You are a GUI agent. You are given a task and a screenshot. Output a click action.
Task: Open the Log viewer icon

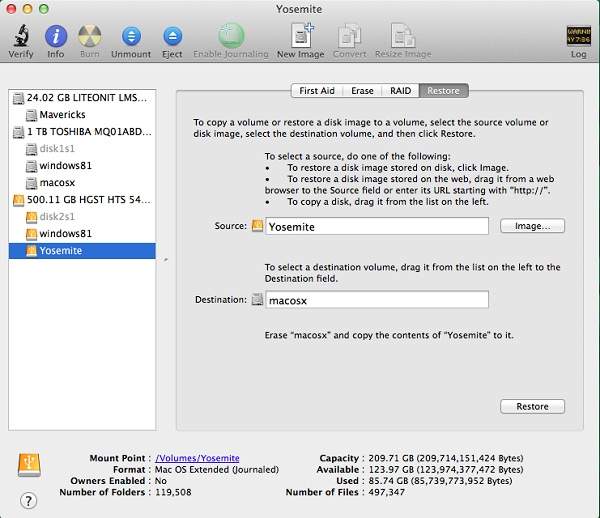[x=578, y=36]
